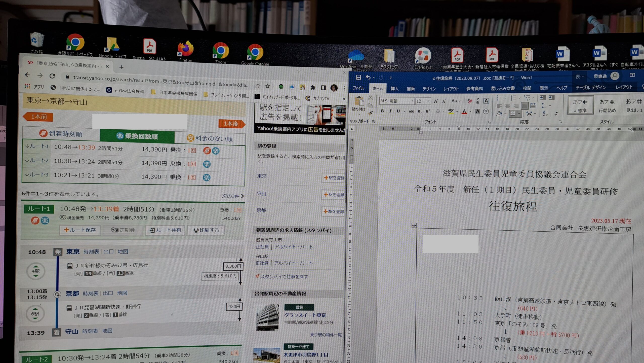Open the ファイル tab in Word
This screenshot has height=363, width=644.
click(x=358, y=88)
